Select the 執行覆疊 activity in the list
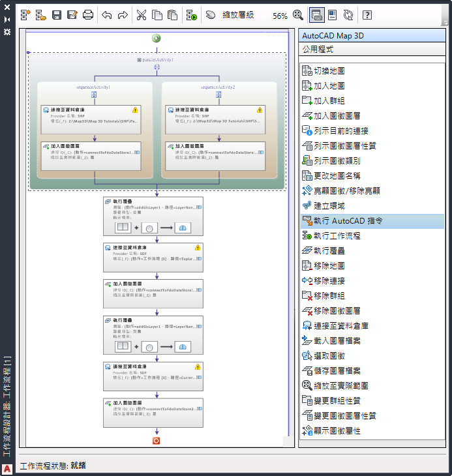Screen dimensions: 452x476 coord(372,251)
